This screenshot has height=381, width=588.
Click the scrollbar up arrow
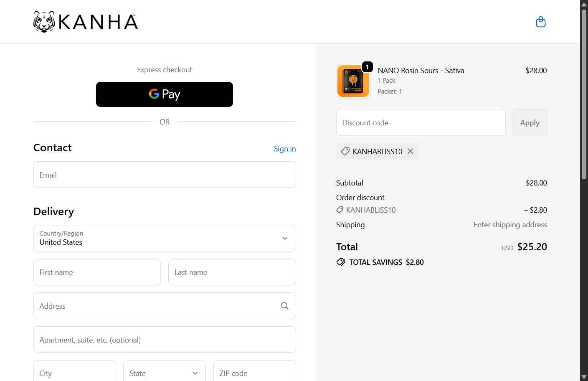[584, 4]
